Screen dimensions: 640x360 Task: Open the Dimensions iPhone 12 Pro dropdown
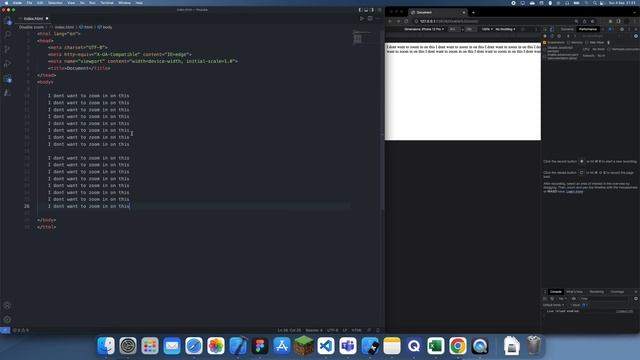coord(424,29)
